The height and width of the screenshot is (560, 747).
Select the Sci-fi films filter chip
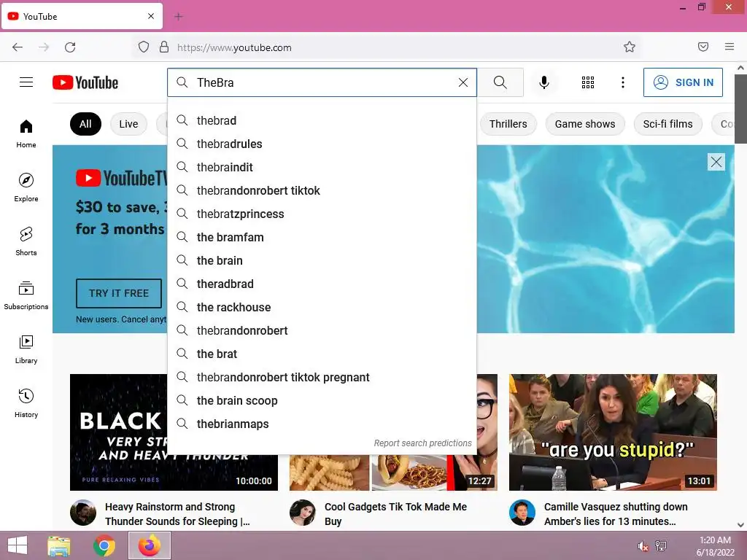668,124
